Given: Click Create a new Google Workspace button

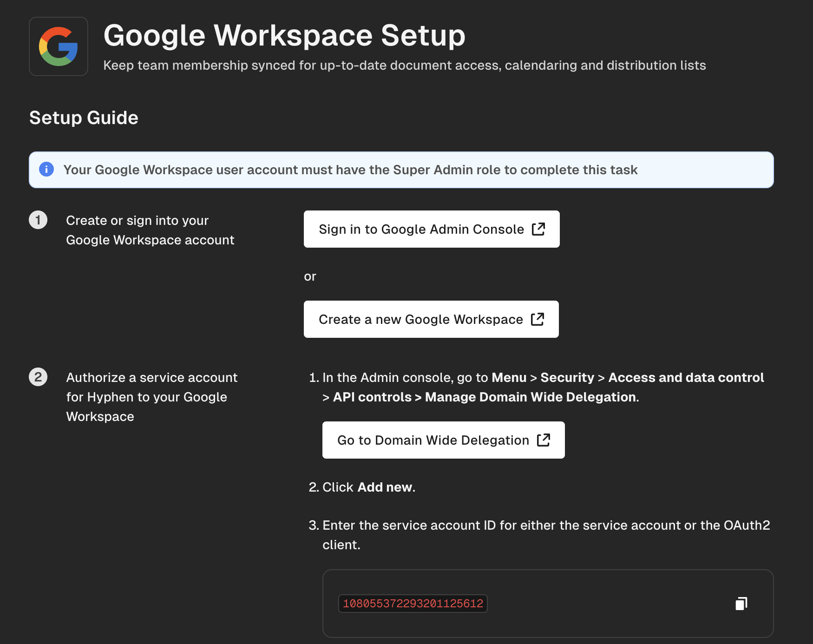Looking at the screenshot, I should click(x=431, y=319).
